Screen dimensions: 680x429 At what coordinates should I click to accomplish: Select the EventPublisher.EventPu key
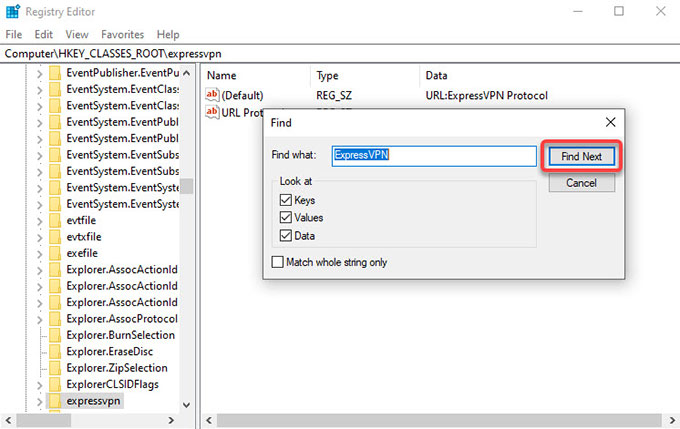[122, 73]
